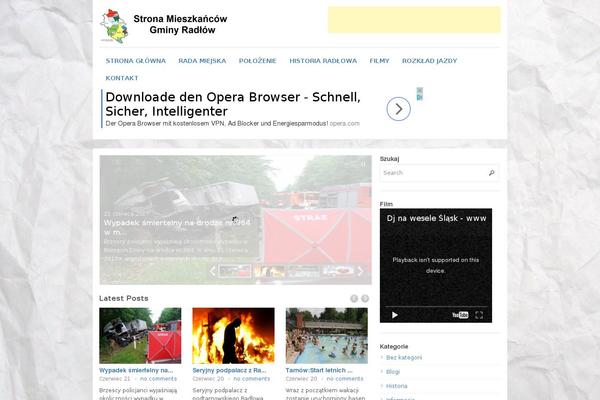Open the arsonist fire post thumbnail
The width and height of the screenshot is (600, 400).
233,336
